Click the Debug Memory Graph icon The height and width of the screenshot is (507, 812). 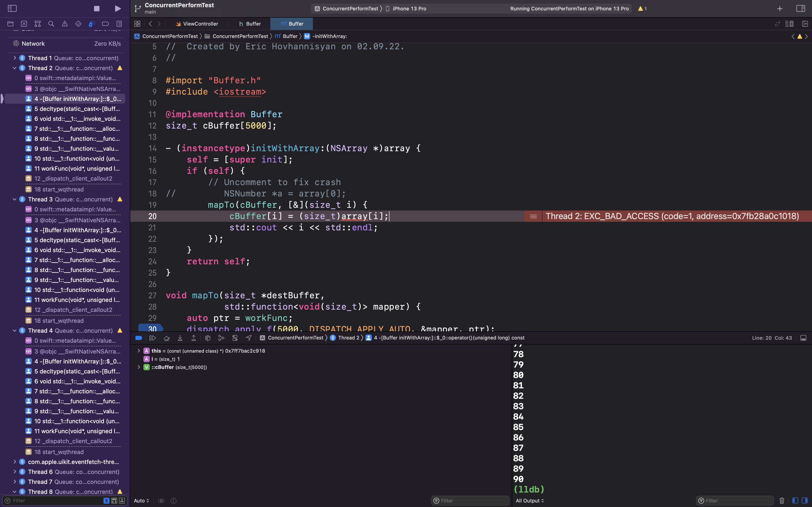click(221, 338)
